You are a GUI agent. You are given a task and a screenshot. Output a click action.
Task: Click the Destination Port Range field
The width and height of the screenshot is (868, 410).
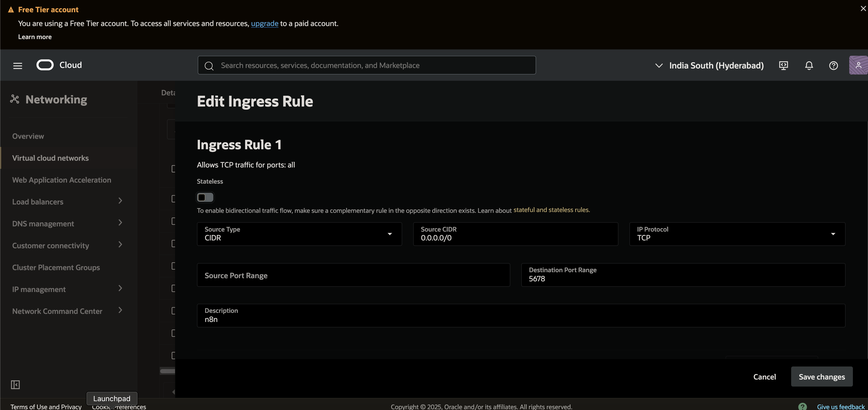coord(683,275)
